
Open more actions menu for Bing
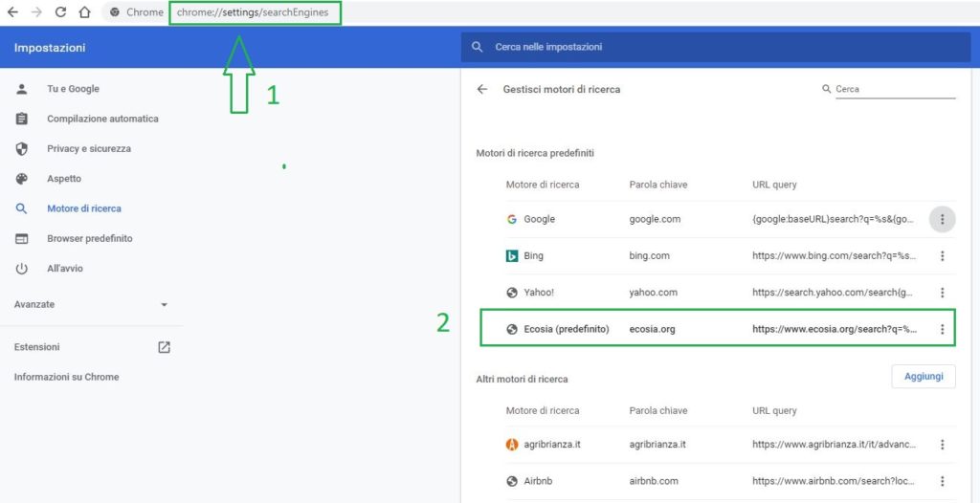942,255
